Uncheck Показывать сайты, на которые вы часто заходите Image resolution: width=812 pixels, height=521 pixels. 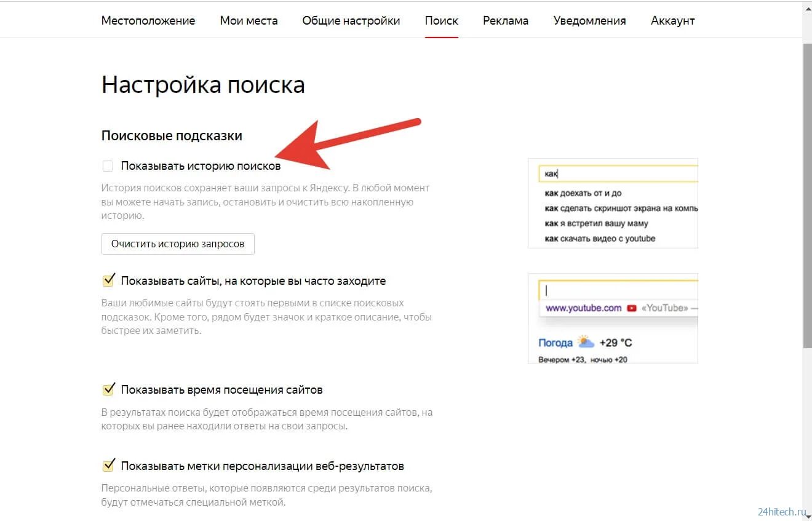click(108, 280)
